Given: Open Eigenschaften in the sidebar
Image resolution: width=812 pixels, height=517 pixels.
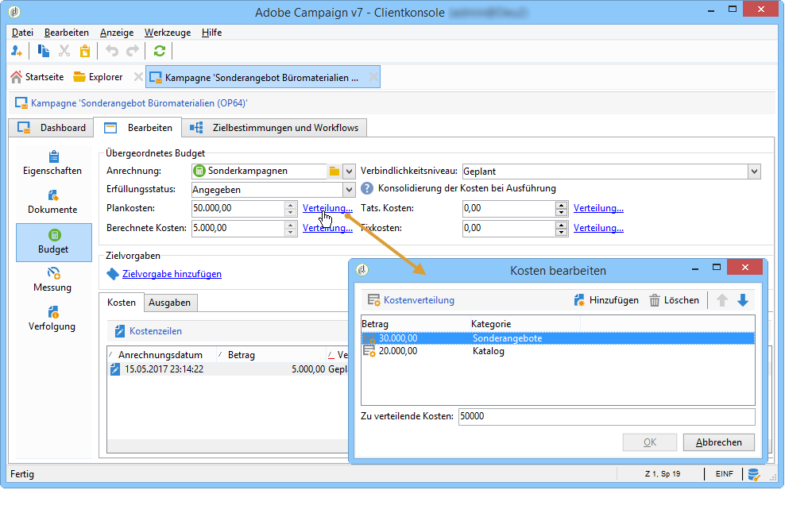Looking at the screenshot, I should click(52, 163).
